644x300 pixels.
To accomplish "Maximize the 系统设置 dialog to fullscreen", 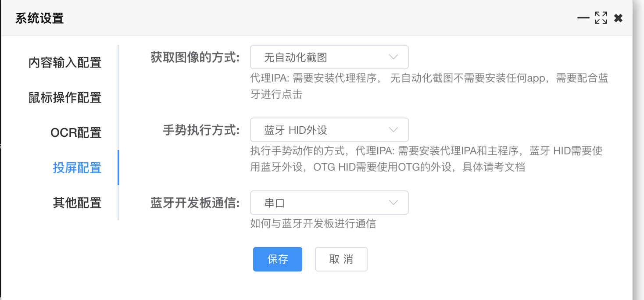I will (601, 18).
